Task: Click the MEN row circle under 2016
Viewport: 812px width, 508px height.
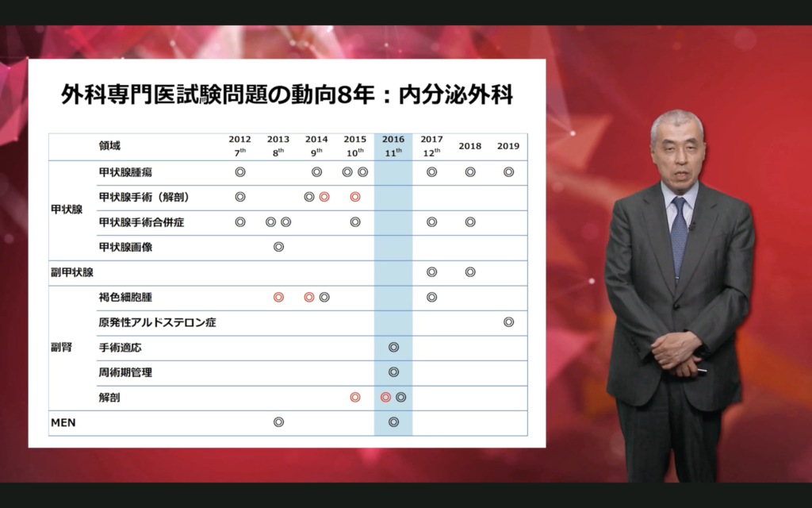Action: tap(393, 422)
